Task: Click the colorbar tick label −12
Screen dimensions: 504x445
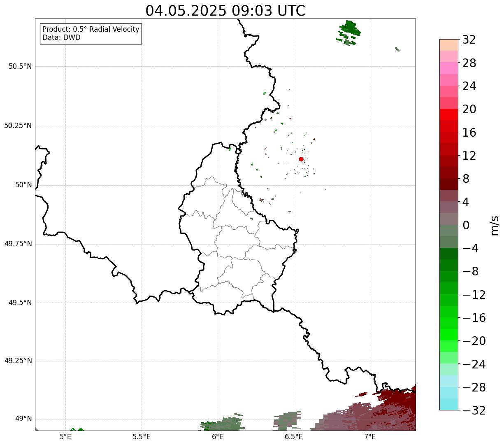Action: point(474,295)
